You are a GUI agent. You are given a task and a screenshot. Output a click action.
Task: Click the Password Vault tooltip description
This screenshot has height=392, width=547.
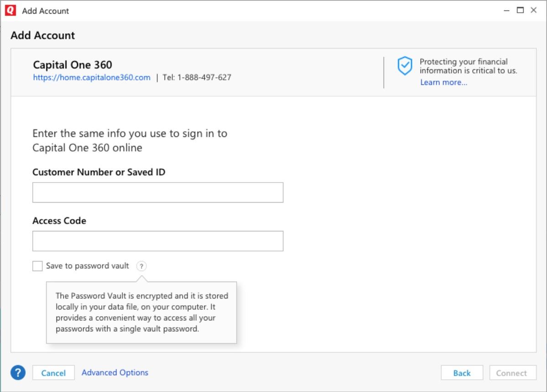(141, 312)
